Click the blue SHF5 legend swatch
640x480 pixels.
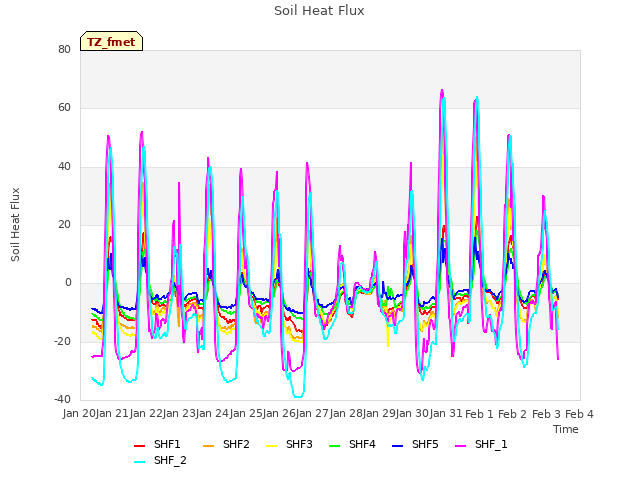[x=398, y=446]
